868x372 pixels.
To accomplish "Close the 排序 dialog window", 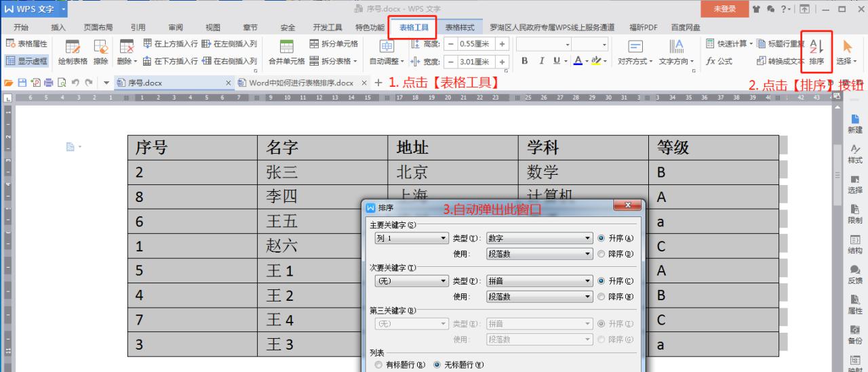I will pos(627,205).
